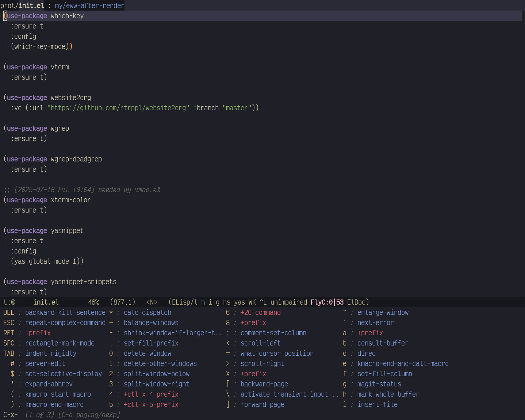The height and width of the screenshot is (420, 525).
Task: Click the FlyC:0|53 flycheck indicator
Action: coord(327,302)
